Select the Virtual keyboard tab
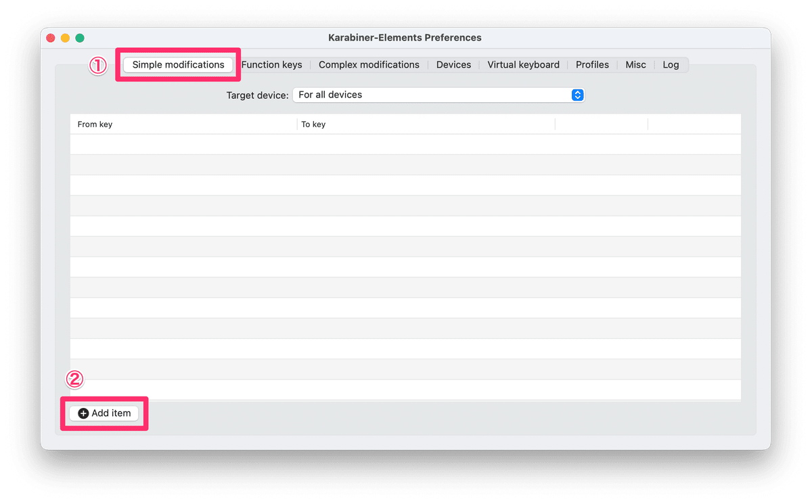812x504 pixels. 523,65
